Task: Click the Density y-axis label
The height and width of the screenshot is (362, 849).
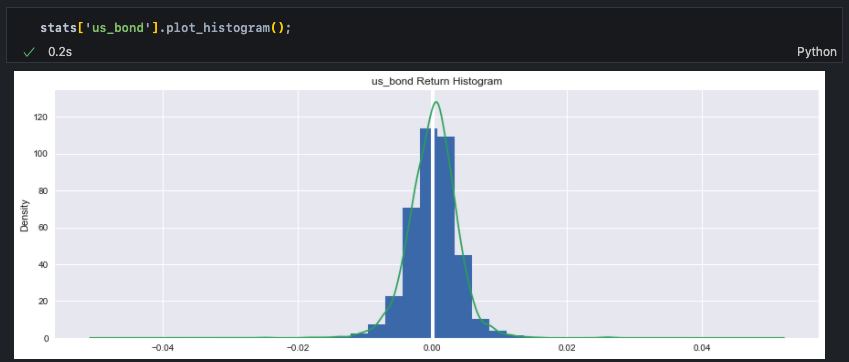Action: [x=24, y=216]
